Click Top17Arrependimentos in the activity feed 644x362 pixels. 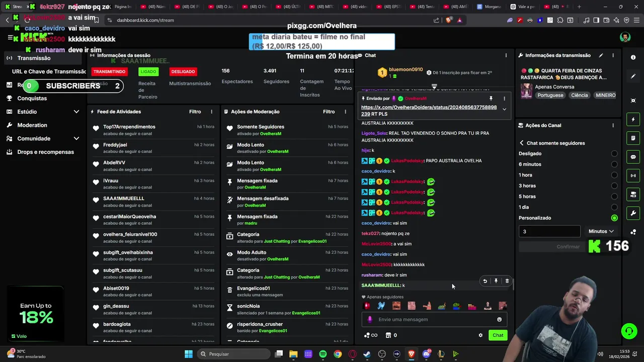point(129,127)
